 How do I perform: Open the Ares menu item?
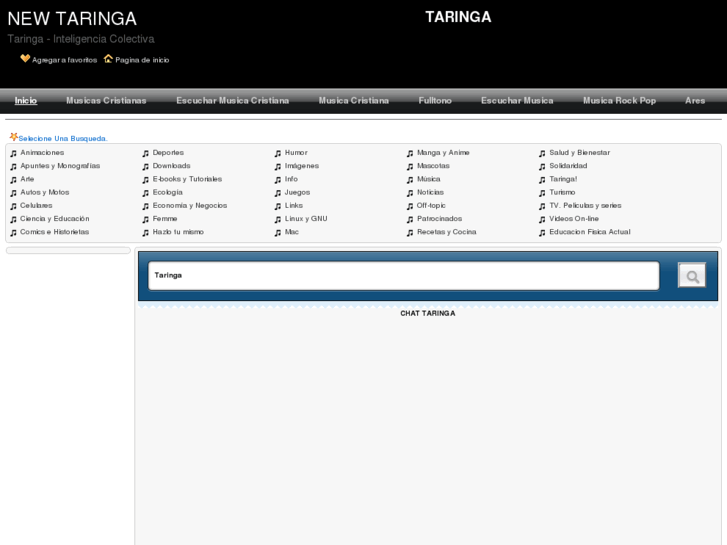[695, 101]
